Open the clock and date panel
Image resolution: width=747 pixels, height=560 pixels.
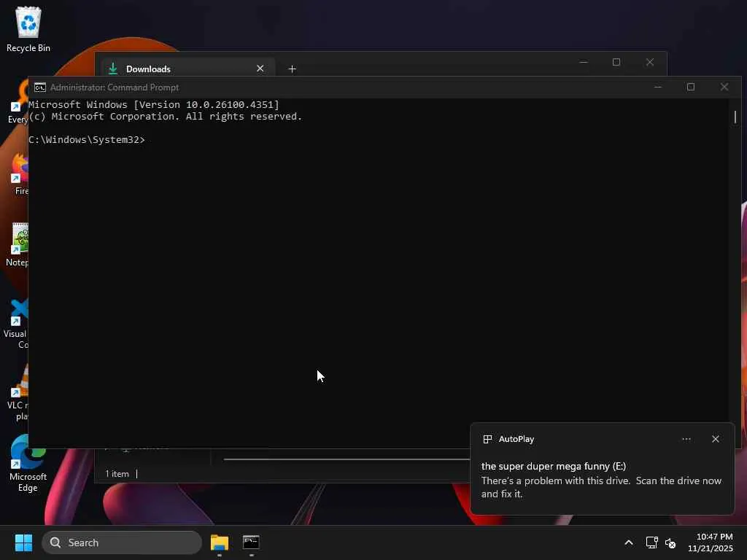711,542
